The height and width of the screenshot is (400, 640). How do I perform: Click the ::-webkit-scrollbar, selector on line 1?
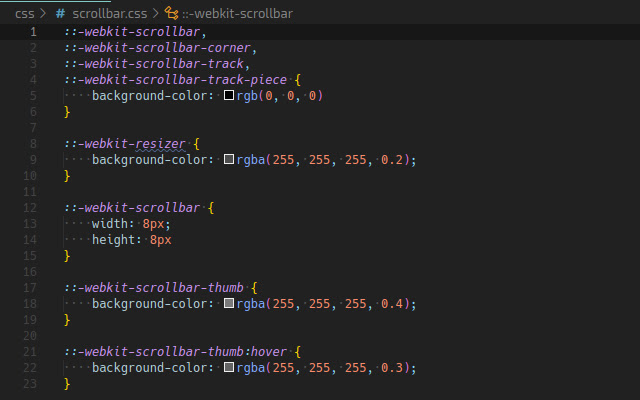tap(135, 32)
